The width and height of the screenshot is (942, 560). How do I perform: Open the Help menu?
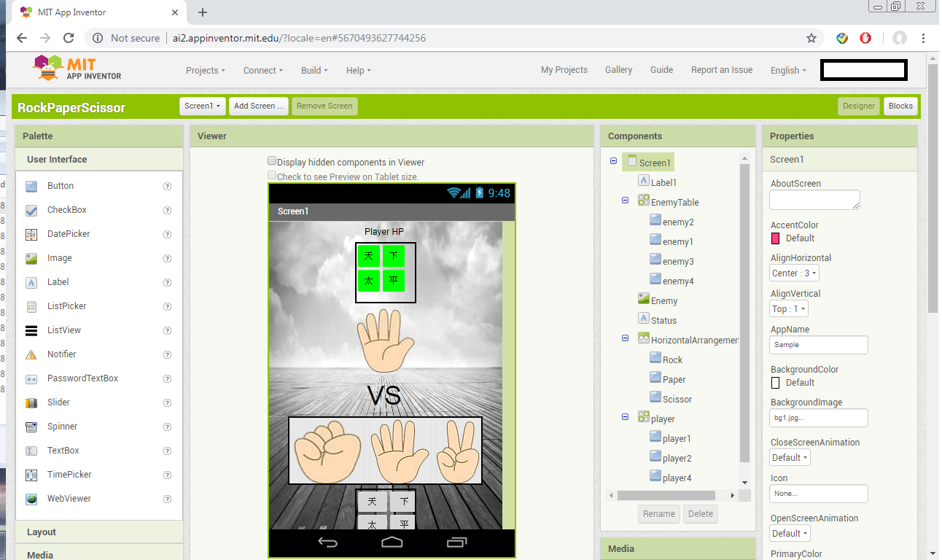pos(359,71)
